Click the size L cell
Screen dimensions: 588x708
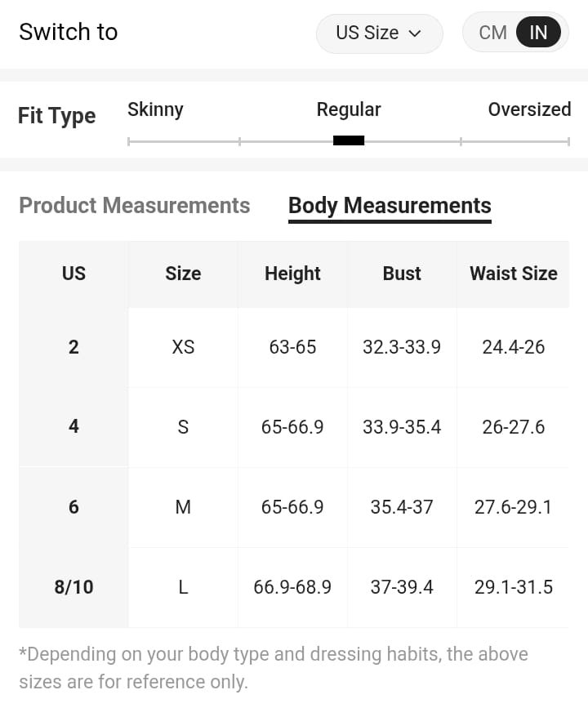coord(183,587)
